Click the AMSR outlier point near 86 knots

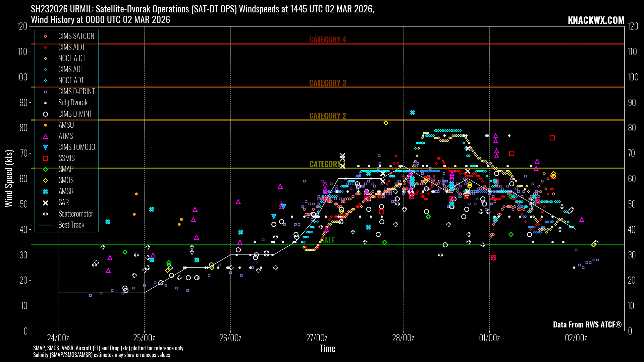click(x=412, y=113)
